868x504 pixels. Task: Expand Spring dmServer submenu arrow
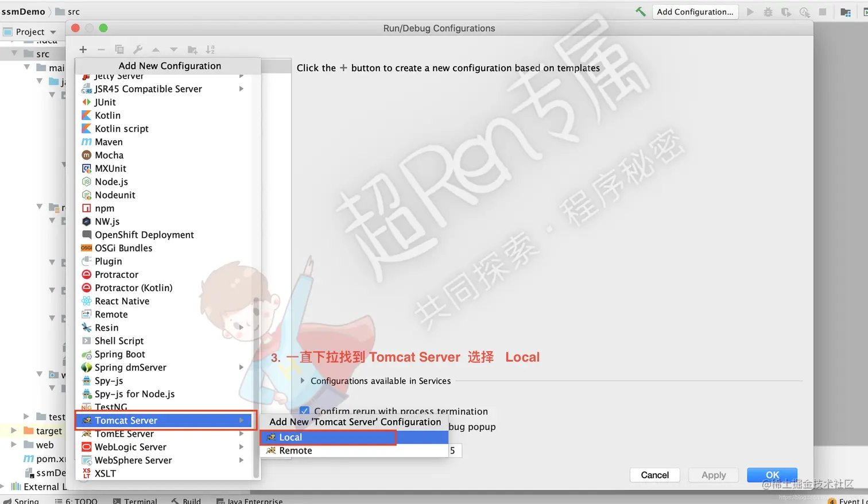click(242, 367)
